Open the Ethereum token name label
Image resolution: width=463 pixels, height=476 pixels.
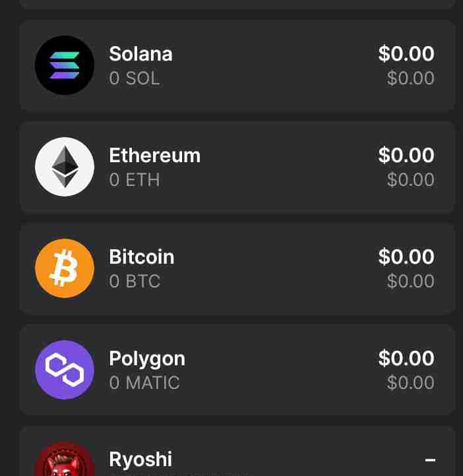coord(155,156)
